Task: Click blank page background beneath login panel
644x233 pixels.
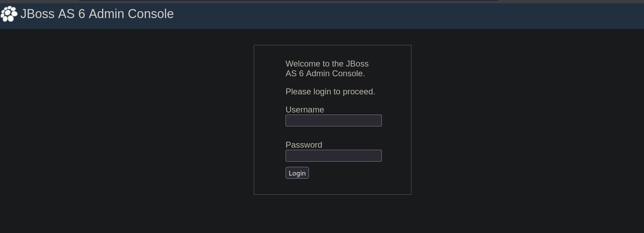Action: 332,214
